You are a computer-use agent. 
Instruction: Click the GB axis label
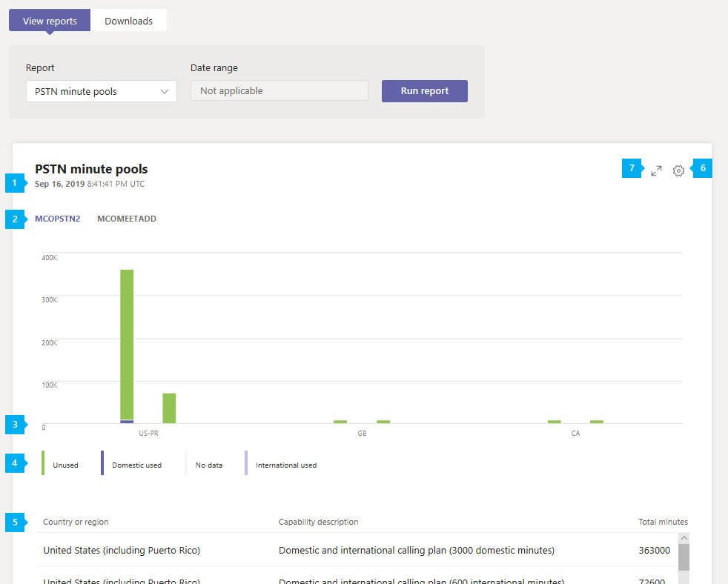coord(362,433)
